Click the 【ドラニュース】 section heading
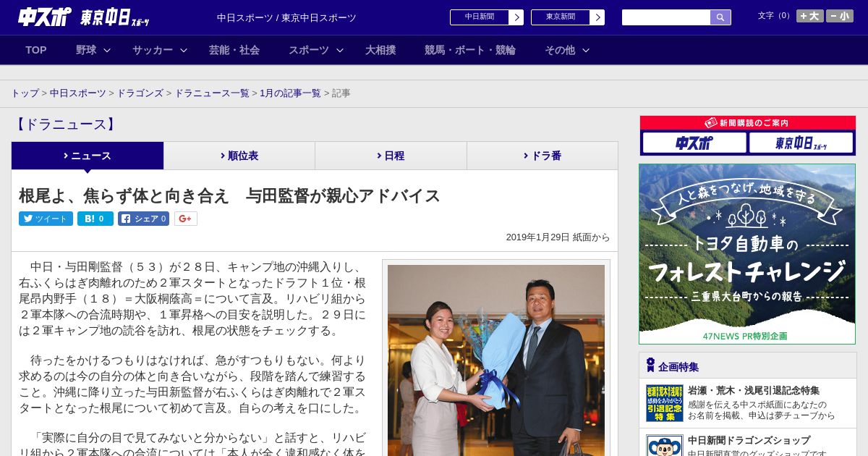This screenshot has height=456, width=868. (x=66, y=124)
